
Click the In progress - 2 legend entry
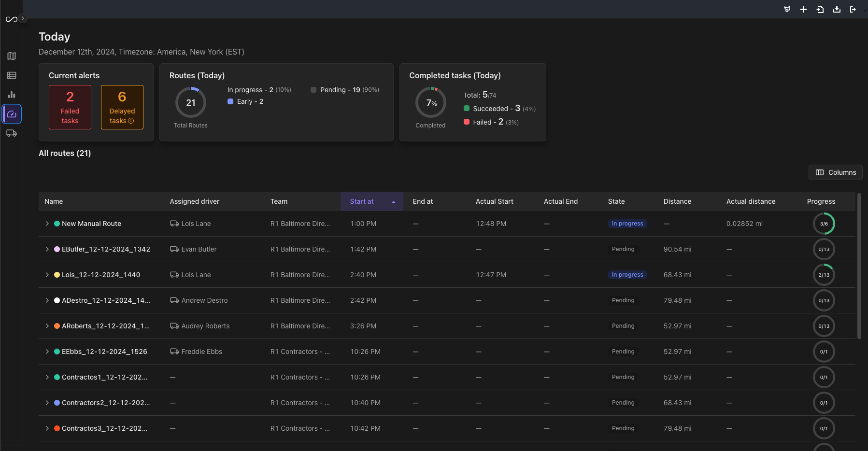click(259, 90)
